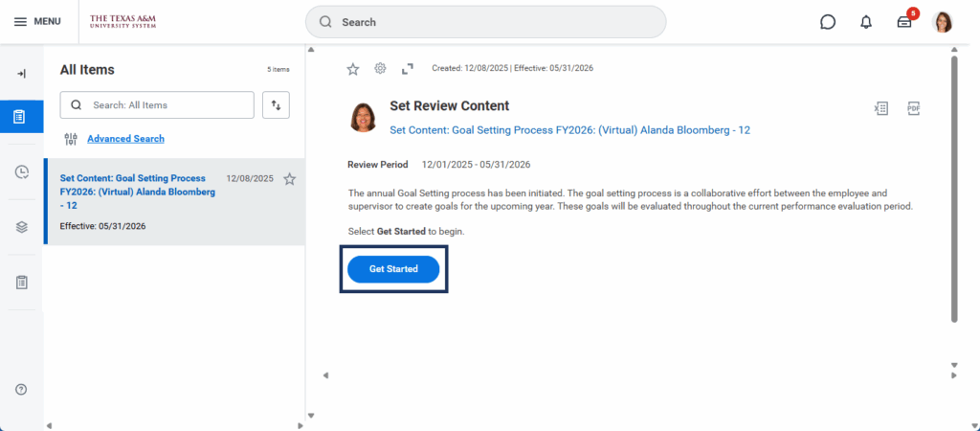This screenshot has width=980, height=431.
Task: Open My Tasks inbox icon with badge
Action: (904, 22)
